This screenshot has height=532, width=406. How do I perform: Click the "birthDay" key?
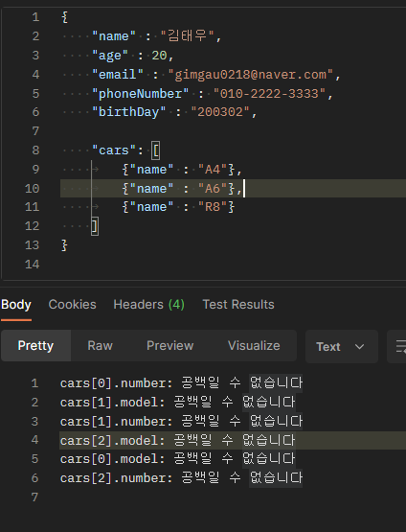coord(129,112)
